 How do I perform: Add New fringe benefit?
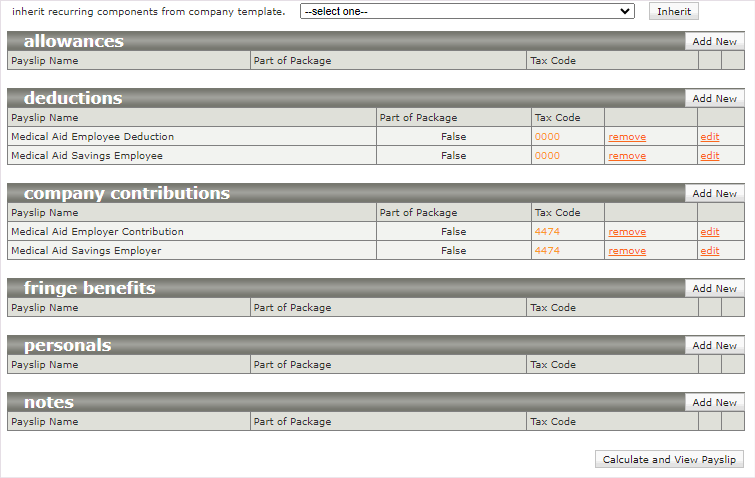pyautogui.click(x=714, y=289)
